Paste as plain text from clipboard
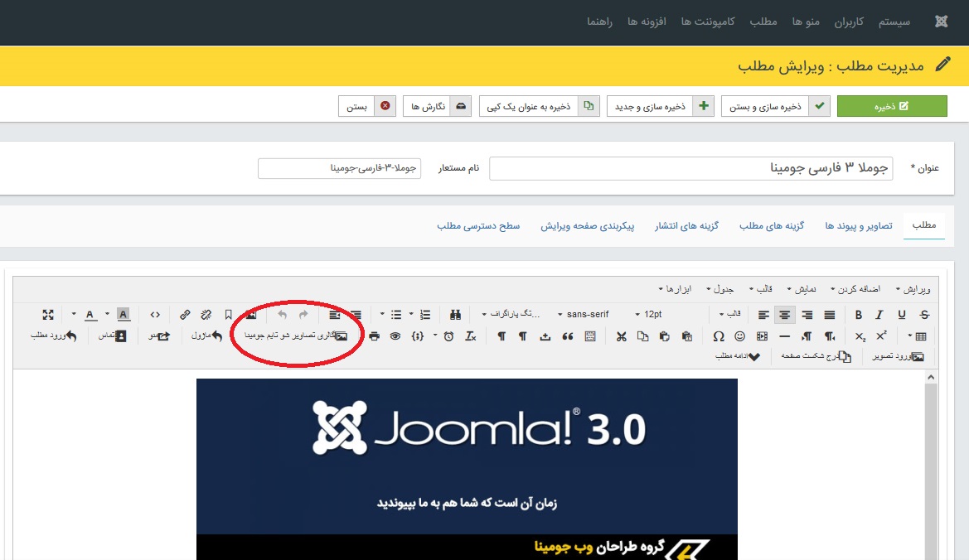 pos(686,336)
